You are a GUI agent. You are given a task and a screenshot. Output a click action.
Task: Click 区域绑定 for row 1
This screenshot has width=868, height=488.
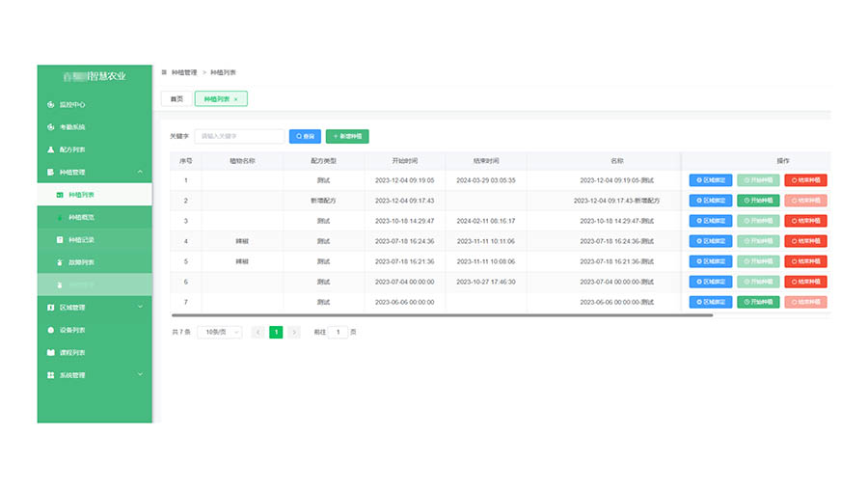pos(711,180)
